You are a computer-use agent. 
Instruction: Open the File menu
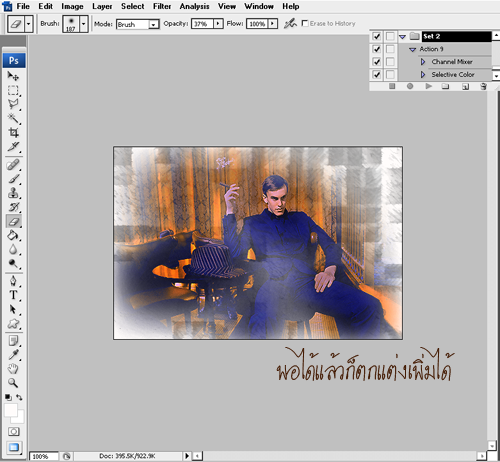(23, 6)
